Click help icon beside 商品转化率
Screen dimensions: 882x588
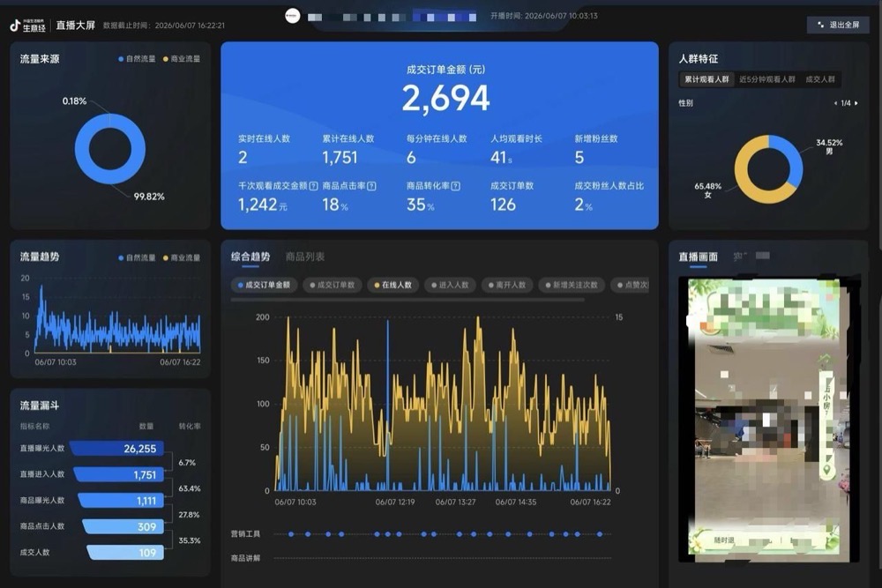(456, 186)
